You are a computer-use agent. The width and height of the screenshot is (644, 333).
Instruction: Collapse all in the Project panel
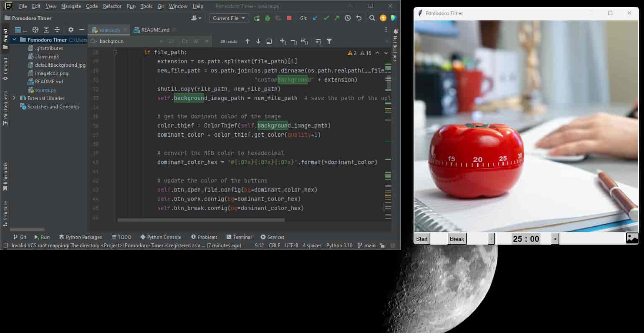tap(57, 30)
